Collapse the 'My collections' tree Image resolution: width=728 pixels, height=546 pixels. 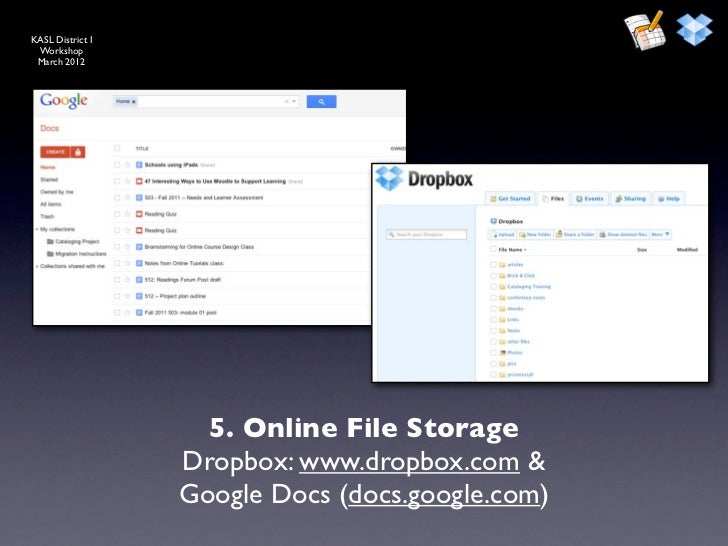37,229
